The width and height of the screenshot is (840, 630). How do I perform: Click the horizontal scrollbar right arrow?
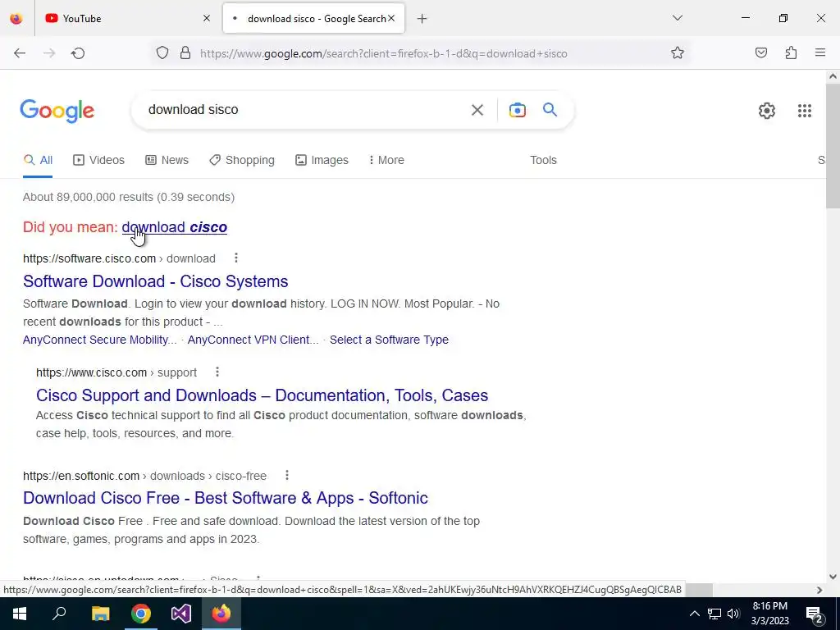pyautogui.click(x=819, y=590)
